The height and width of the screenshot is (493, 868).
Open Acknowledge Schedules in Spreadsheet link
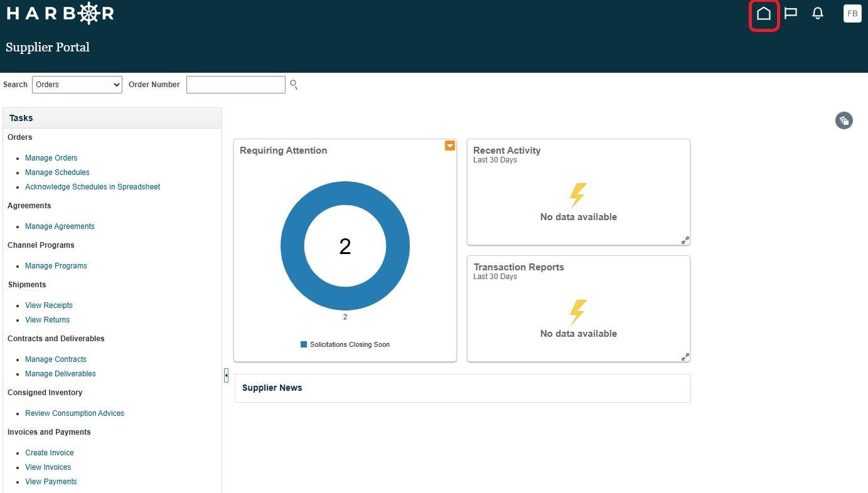(93, 187)
